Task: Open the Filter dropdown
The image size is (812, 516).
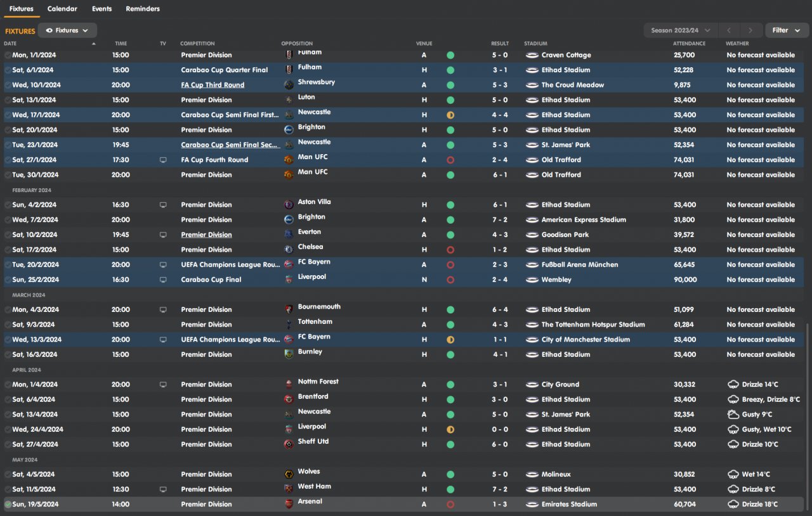Action: pyautogui.click(x=786, y=30)
